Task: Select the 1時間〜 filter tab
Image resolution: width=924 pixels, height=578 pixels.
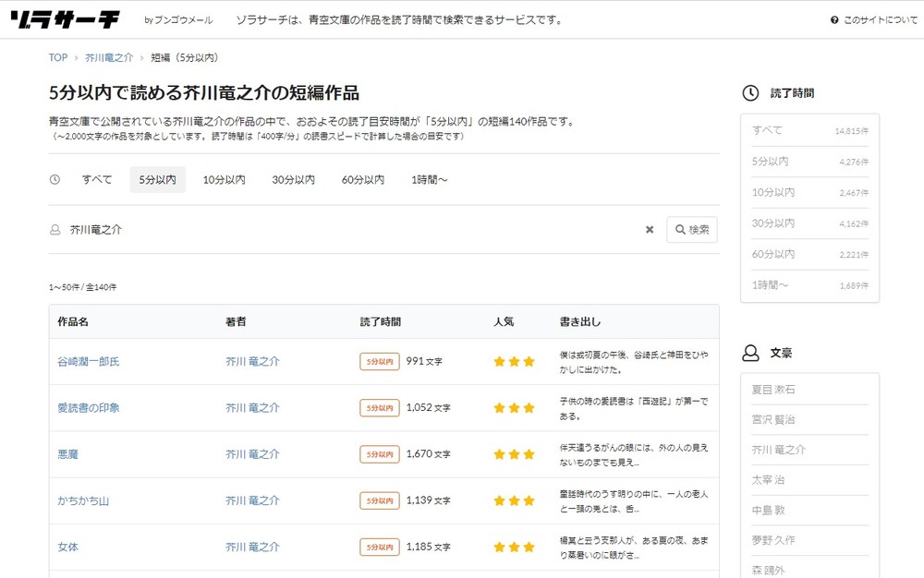Action: pos(430,180)
